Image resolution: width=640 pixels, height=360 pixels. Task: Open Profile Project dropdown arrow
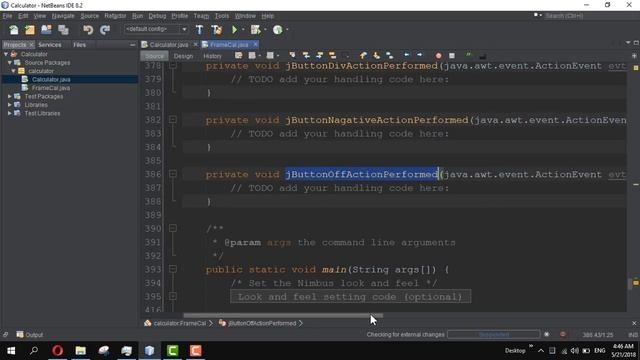[287, 29]
